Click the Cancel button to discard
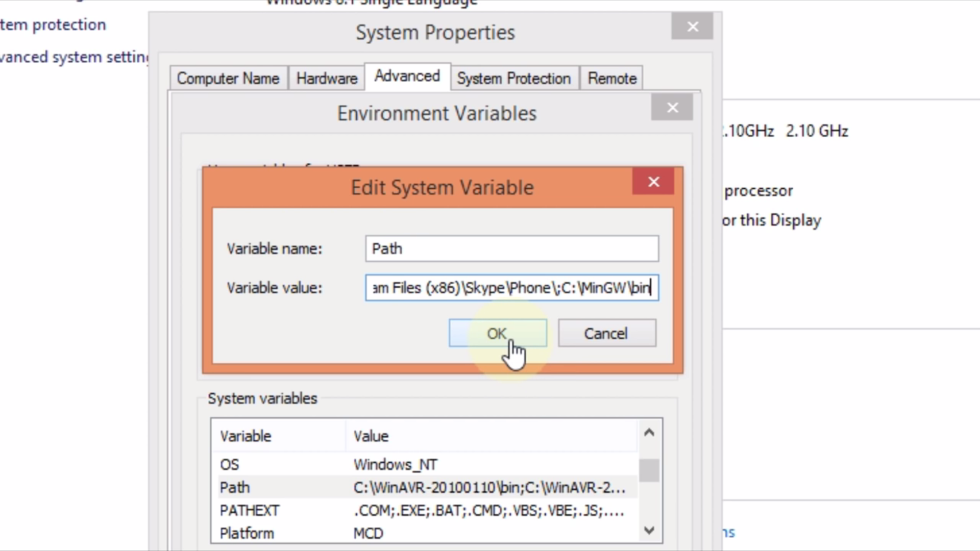Image resolution: width=980 pixels, height=551 pixels. pyautogui.click(x=606, y=333)
